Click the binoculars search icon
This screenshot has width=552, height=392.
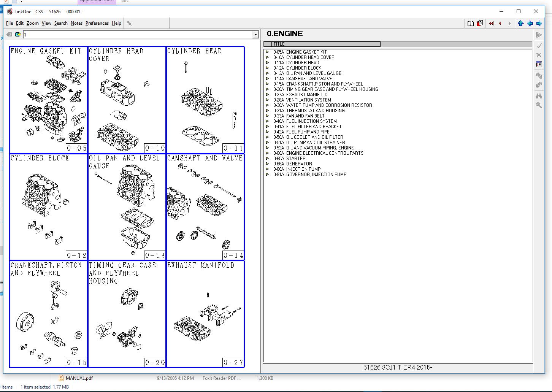pos(539,95)
